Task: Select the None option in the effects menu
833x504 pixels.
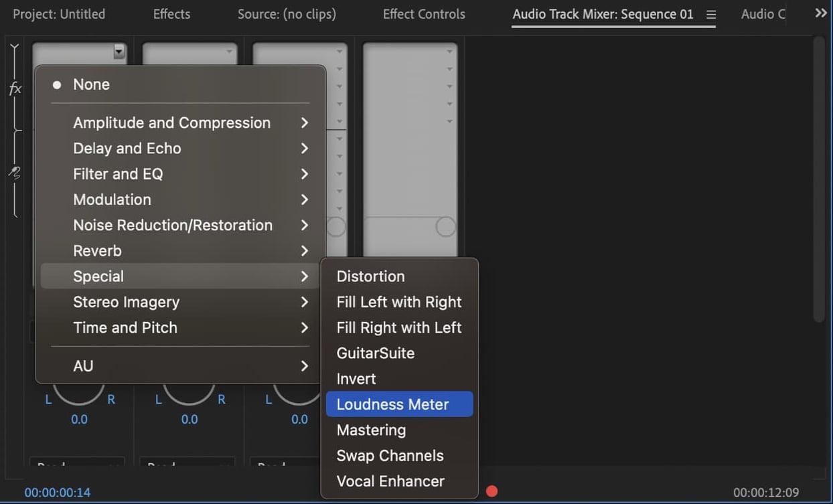Action: 91,84
